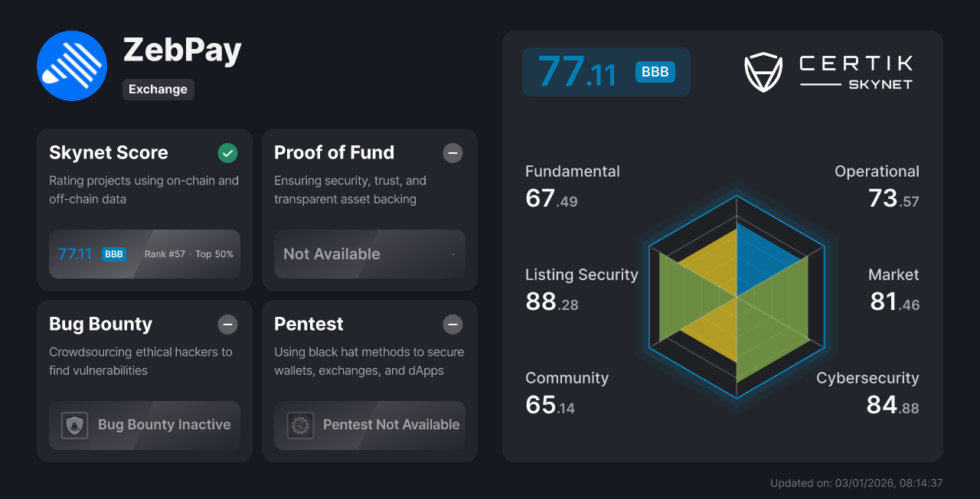Expand the Not Available proof entry
This screenshot has height=499, width=980.
coord(369,254)
